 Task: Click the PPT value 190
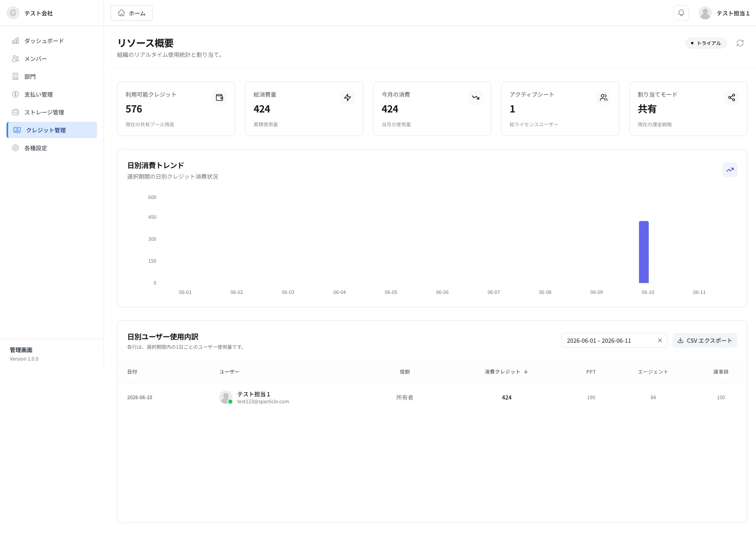coord(591,398)
